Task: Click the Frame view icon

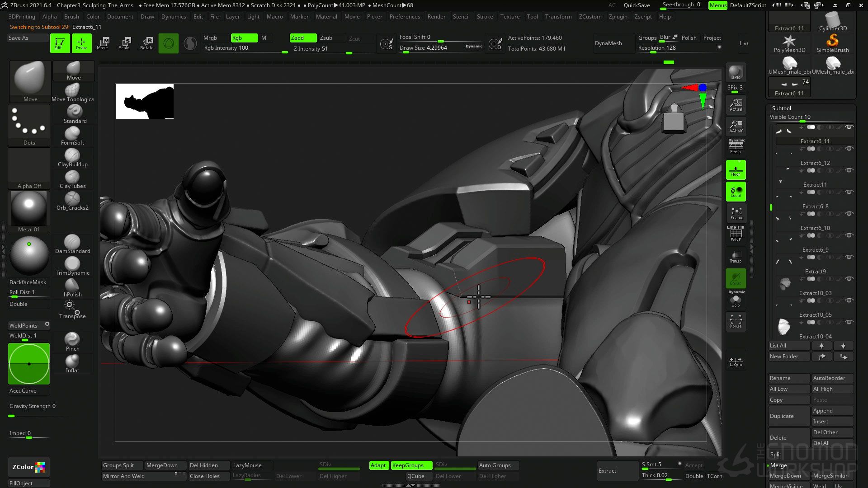Action: coord(736,213)
